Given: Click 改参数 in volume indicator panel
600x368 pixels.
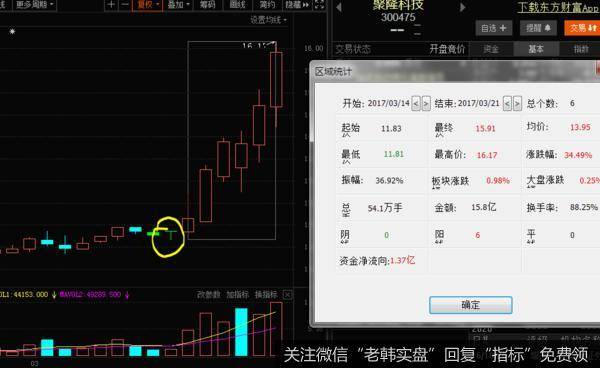Looking at the screenshot, I should pyautogui.click(x=209, y=295).
